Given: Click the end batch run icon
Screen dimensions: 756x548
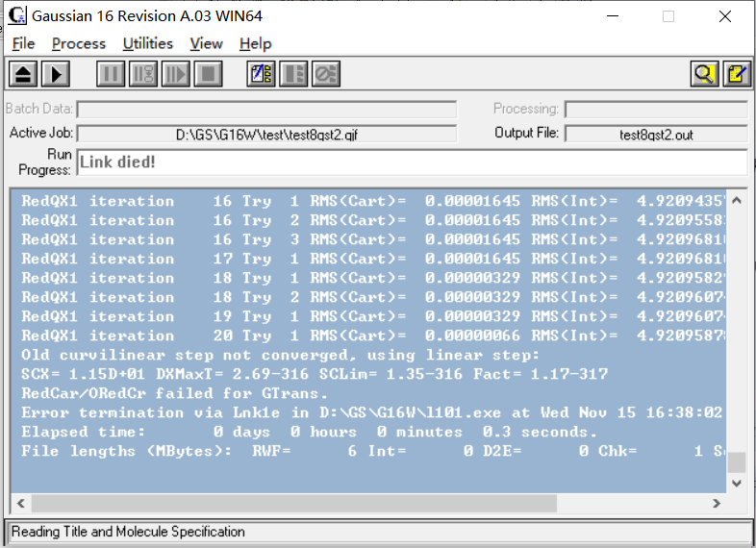Looking at the screenshot, I should [293, 74].
